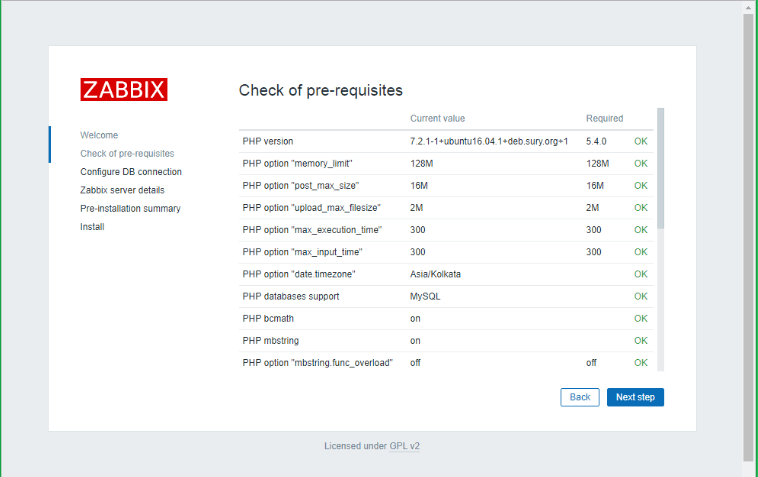The width and height of the screenshot is (758, 477).
Task: Click the PHP version row
Action: coord(446,141)
